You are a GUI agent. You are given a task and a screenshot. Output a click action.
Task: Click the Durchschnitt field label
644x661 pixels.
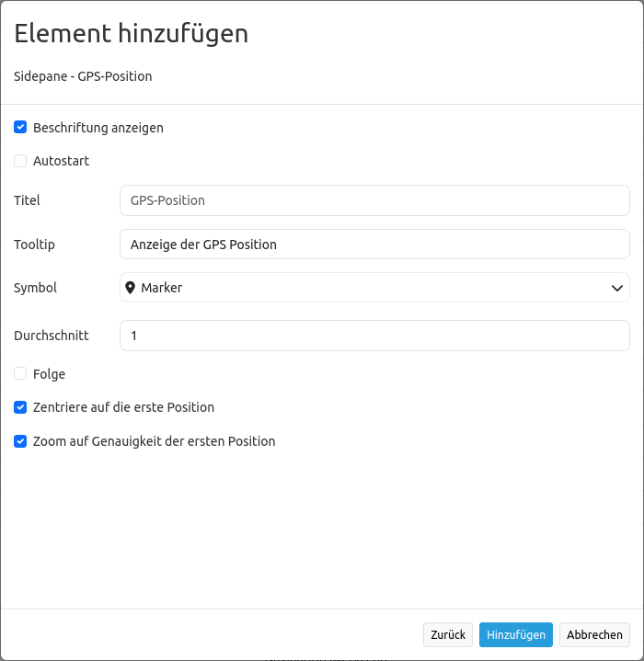click(x=52, y=336)
